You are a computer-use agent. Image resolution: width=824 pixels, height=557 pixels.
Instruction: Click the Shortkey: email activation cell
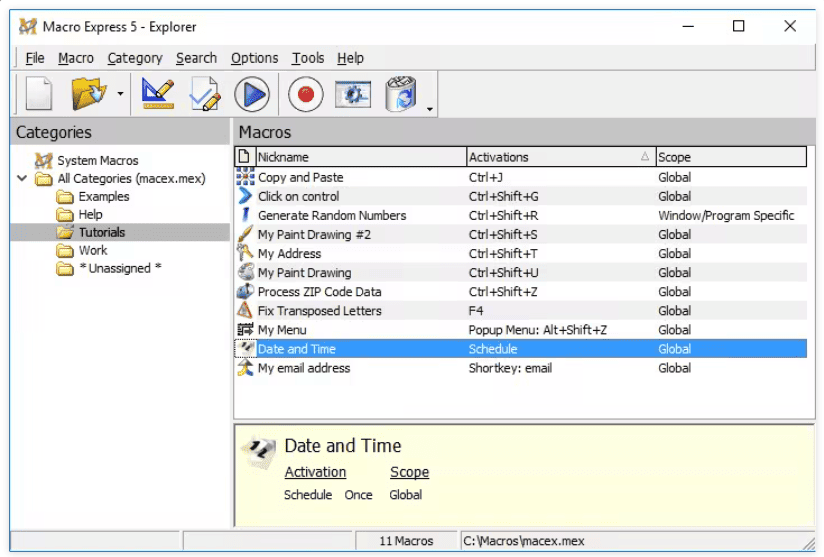pyautogui.click(x=510, y=368)
